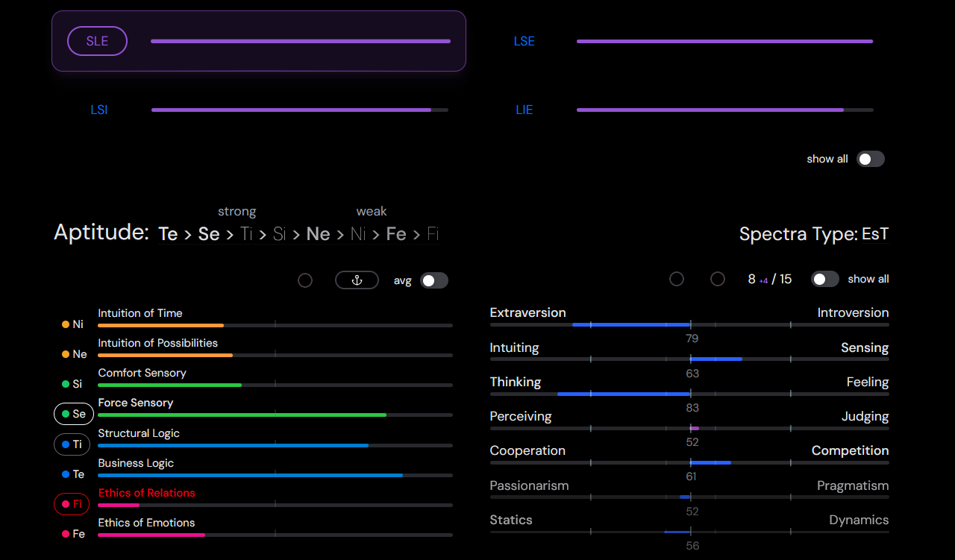Click the "Ethics of Relations" red label
955x560 pixels.
point(147,493)
